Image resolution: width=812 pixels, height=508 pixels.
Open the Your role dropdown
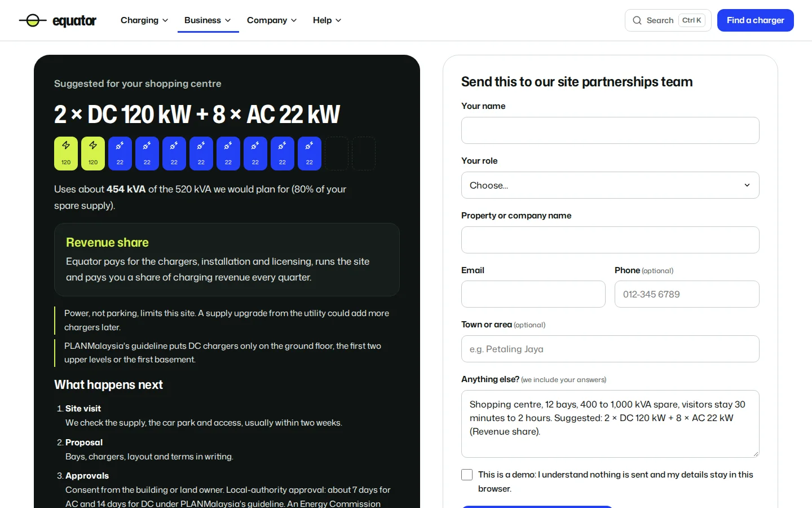610,185
